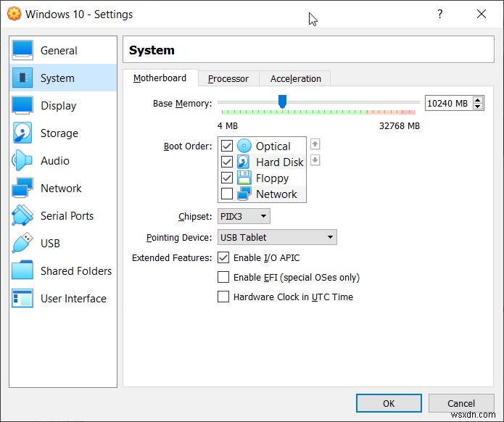Open the General settings category icon
504x422 pixels.
[22, 50]
